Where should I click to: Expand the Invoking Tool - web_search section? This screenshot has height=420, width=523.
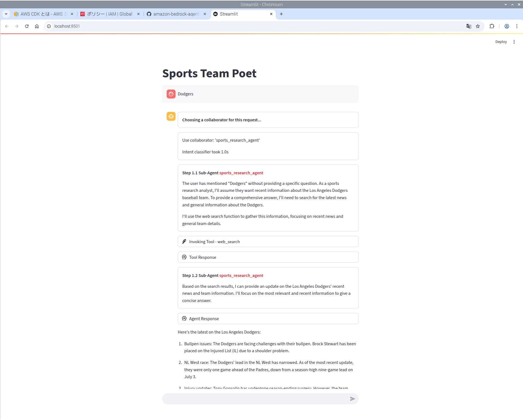pyautogui.click(x=268, y=242)
